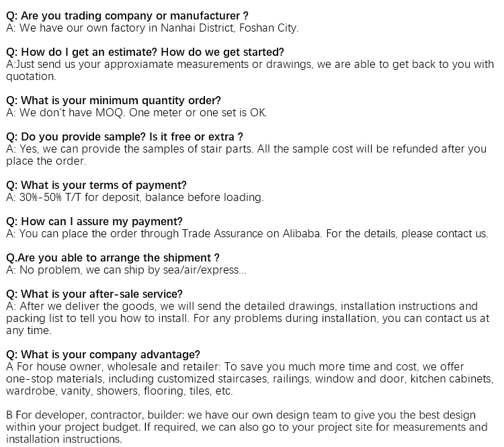Image resolution: width=504 pixels, height=447 pixels.
Task: Click the Trade Assurance on Alibaba answer
Action: 247,233
